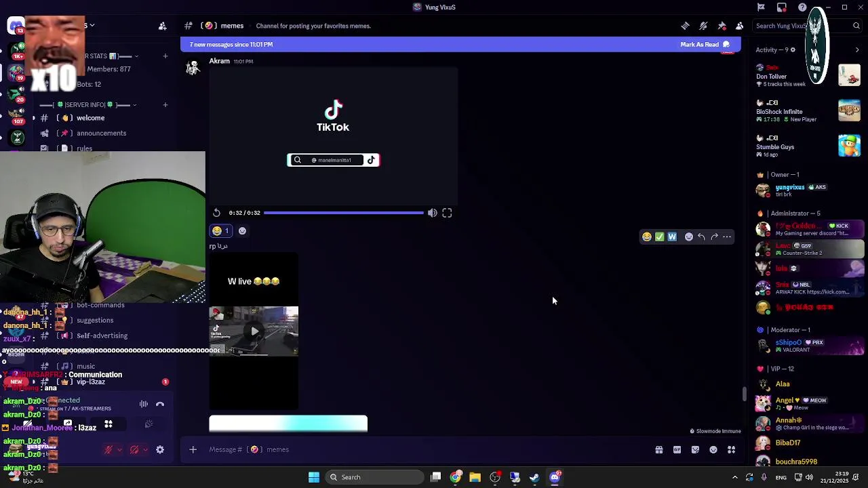Click Mark As Read button
This screenshot has width=868, height=488.
click(x=705, y=45)
